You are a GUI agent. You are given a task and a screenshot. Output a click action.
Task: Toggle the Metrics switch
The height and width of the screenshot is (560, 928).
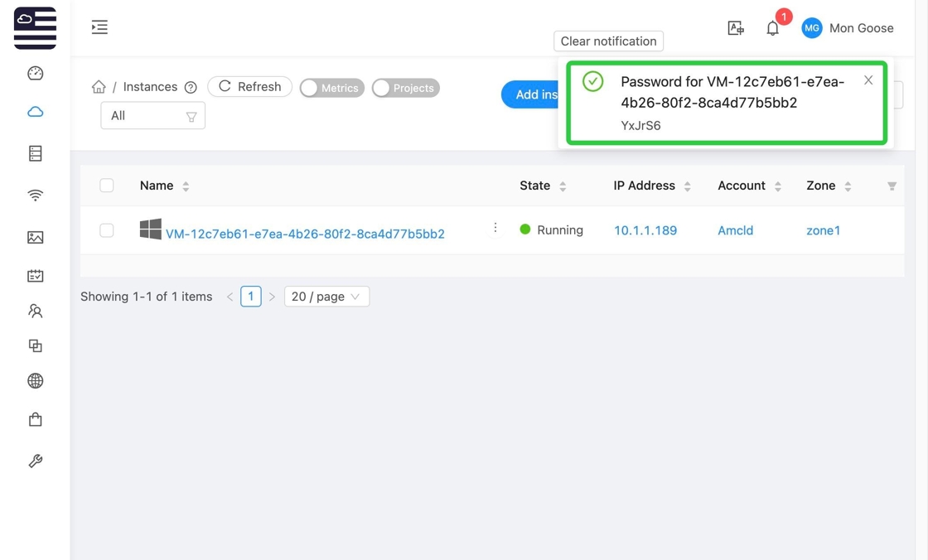point(331,88)
